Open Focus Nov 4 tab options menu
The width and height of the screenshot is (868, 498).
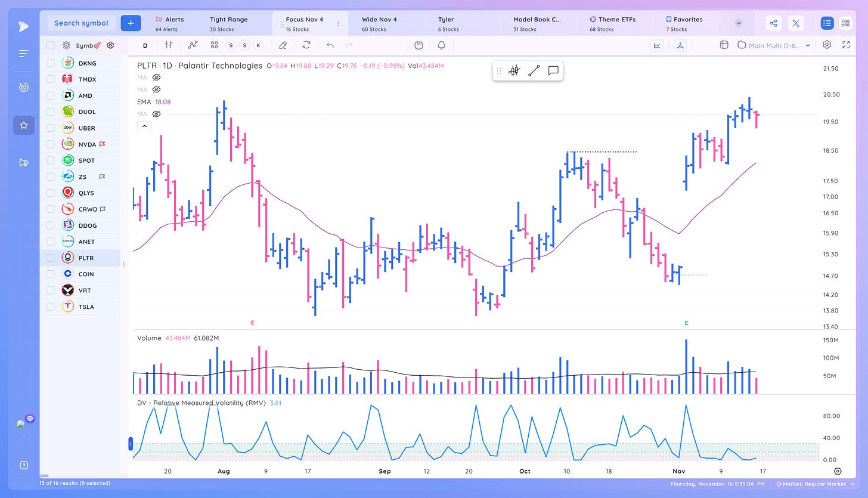click(338, 24)
